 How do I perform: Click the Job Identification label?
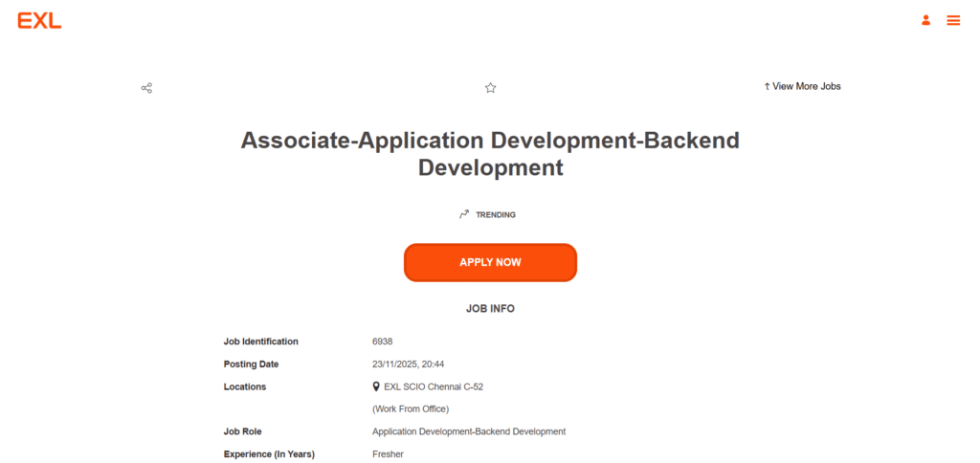point(261,342)
